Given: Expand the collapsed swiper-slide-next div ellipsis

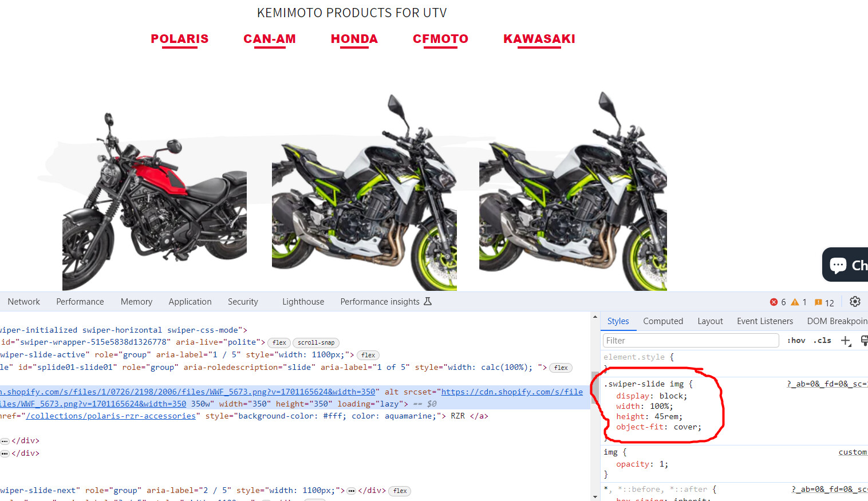Looking at the screenshot, I should point(352,491).
